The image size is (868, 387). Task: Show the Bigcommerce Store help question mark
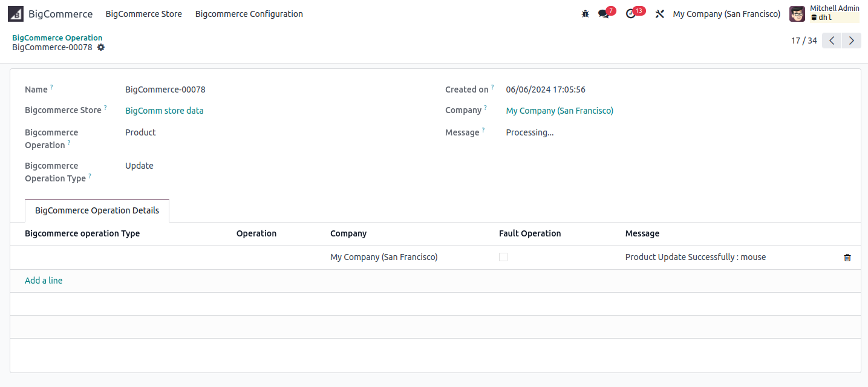click(x=105, y=108)
